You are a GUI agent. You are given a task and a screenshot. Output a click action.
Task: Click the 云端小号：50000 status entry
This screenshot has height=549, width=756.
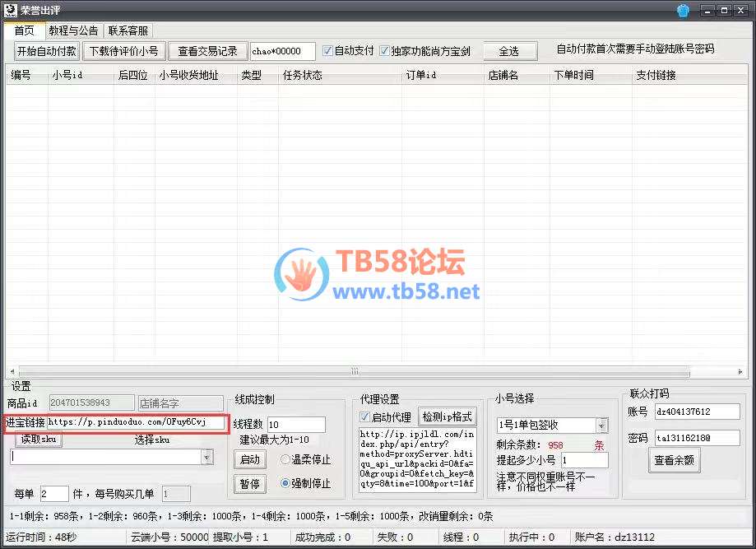tap(169, 537)
